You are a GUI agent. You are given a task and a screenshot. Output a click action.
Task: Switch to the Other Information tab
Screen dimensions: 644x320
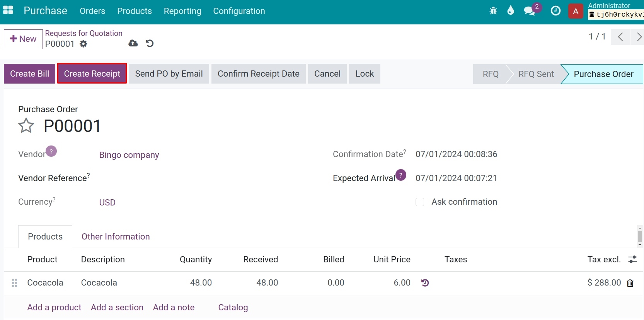[x=116, y=236]
